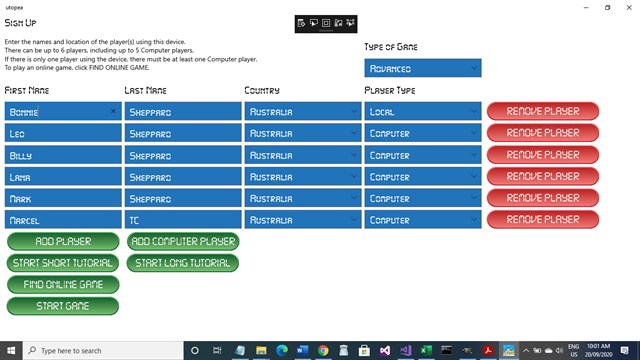
Task: Remove player Lana Sheppard
Action: [x=543, y=176]
